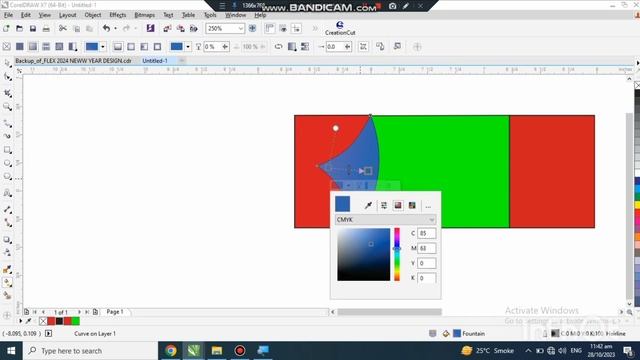Open the CMYK color model dropdown
The height and width of the screenshot is (360, 640).
[x=385, y=220]
